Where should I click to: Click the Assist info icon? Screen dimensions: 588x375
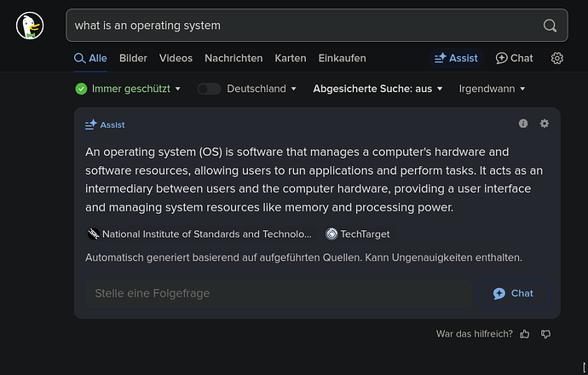523,124
